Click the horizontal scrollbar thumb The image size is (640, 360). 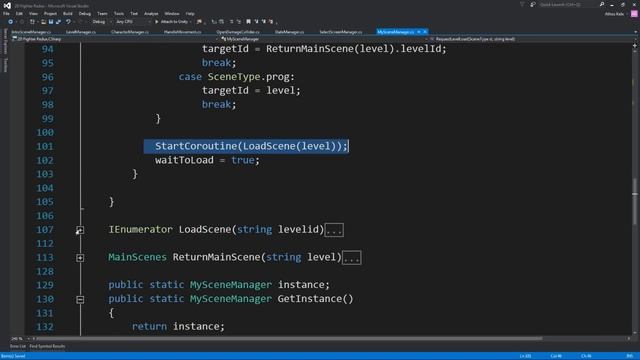point(289,338)
